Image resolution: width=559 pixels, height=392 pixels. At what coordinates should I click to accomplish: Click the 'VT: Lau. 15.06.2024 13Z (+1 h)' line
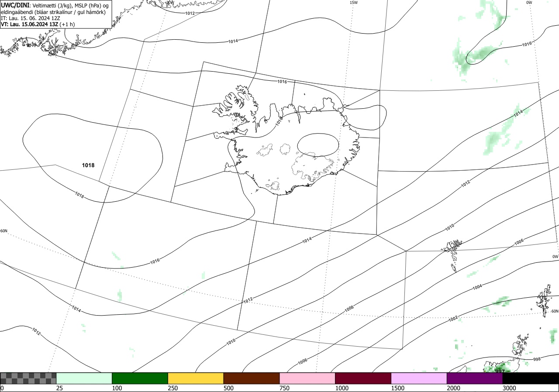click(38, 24)
